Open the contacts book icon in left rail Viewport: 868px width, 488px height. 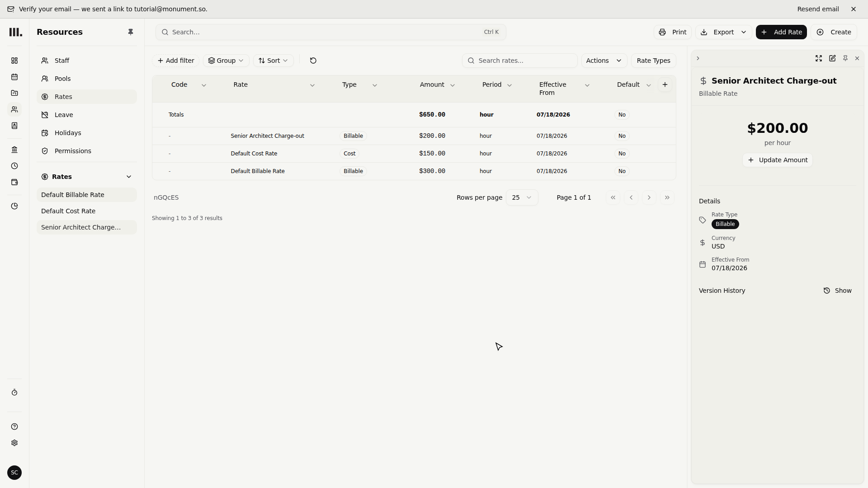point(14,126)
